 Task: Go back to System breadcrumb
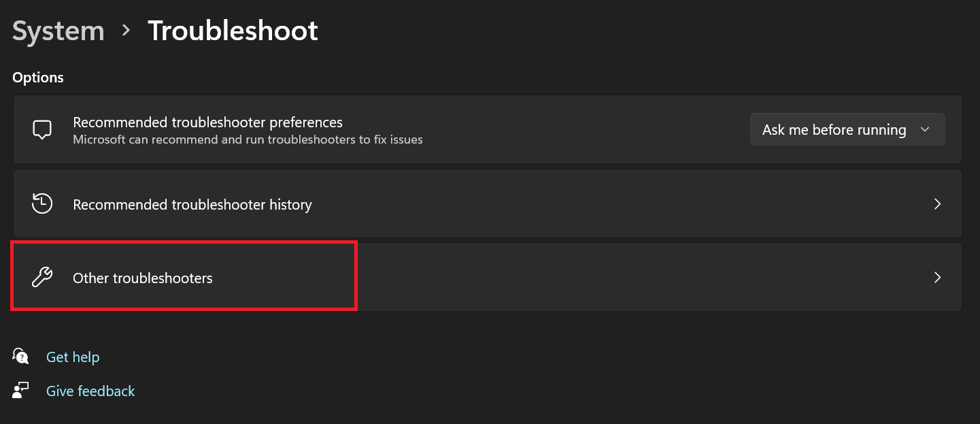(58, 31)
